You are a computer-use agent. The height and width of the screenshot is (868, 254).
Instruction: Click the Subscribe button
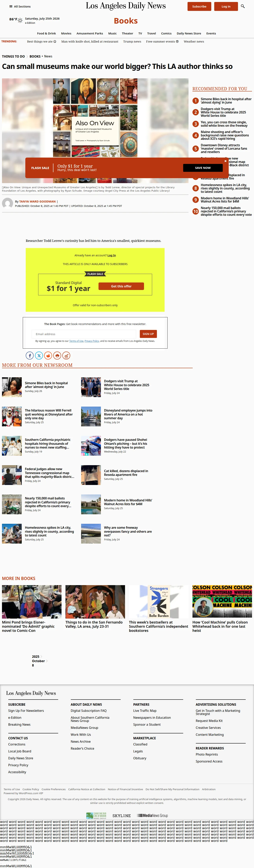[199, 6]
